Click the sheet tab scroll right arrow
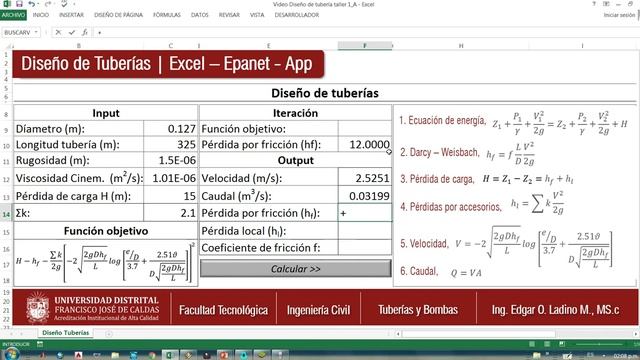 (22, 333)
